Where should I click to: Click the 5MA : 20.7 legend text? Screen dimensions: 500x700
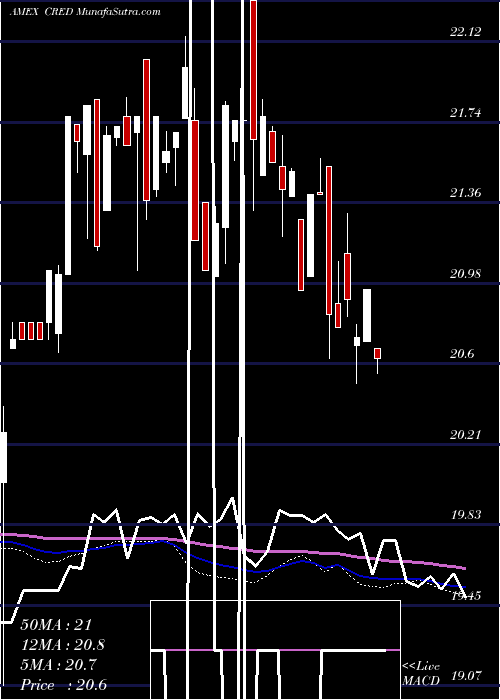[x=58, y=665]
